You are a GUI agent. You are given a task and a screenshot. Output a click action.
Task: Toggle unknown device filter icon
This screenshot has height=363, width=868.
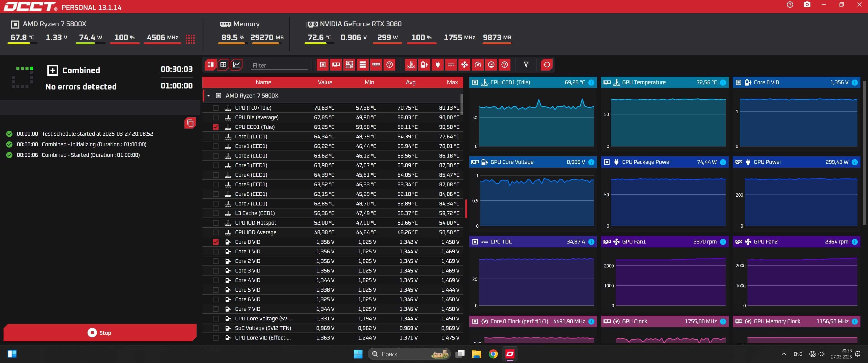[x=390, y=65]
